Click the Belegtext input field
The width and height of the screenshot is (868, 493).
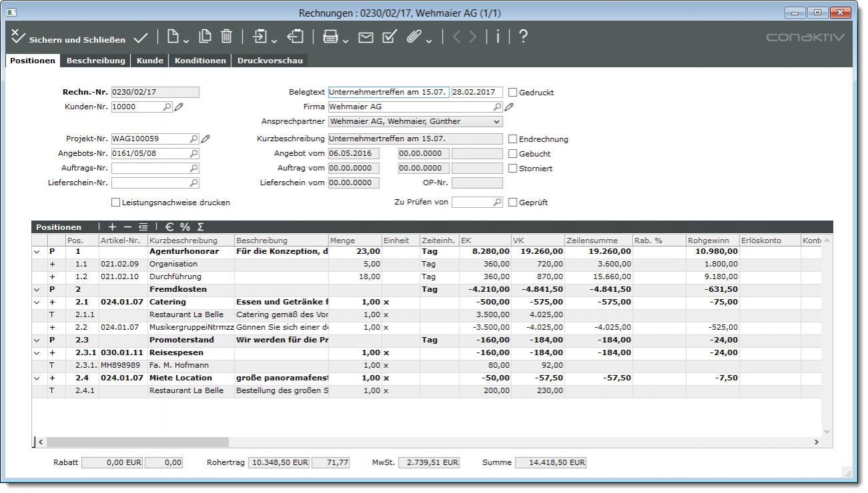pyautogui.click(x=388, y=93)
